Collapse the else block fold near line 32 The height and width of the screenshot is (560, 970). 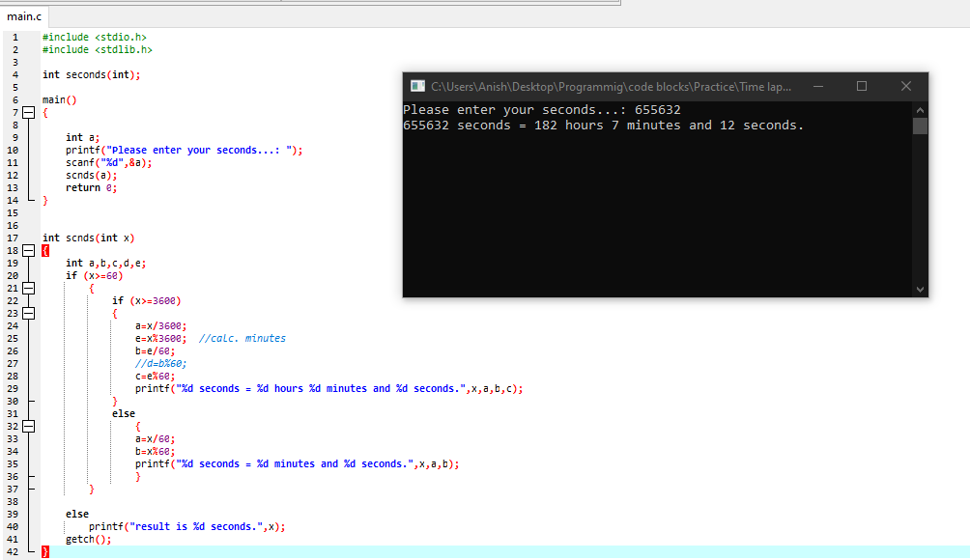click(x=29, y=425)
